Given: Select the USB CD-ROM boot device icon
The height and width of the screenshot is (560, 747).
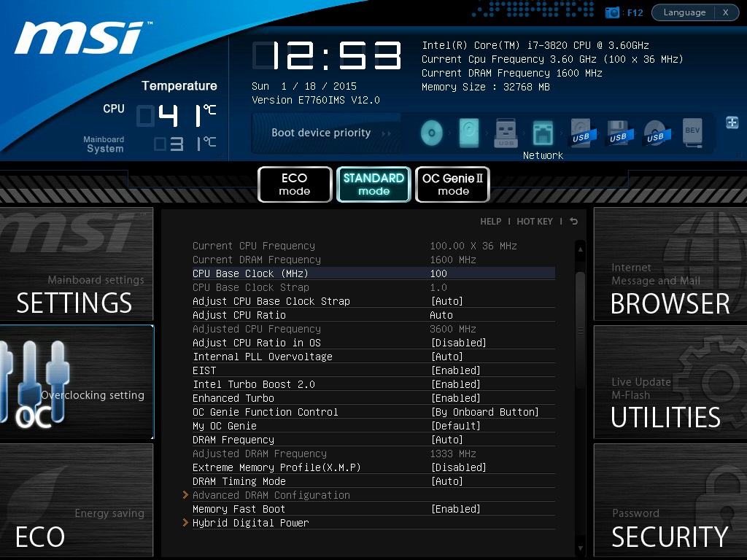Looking at the screenshot, I should click(656, 133).
